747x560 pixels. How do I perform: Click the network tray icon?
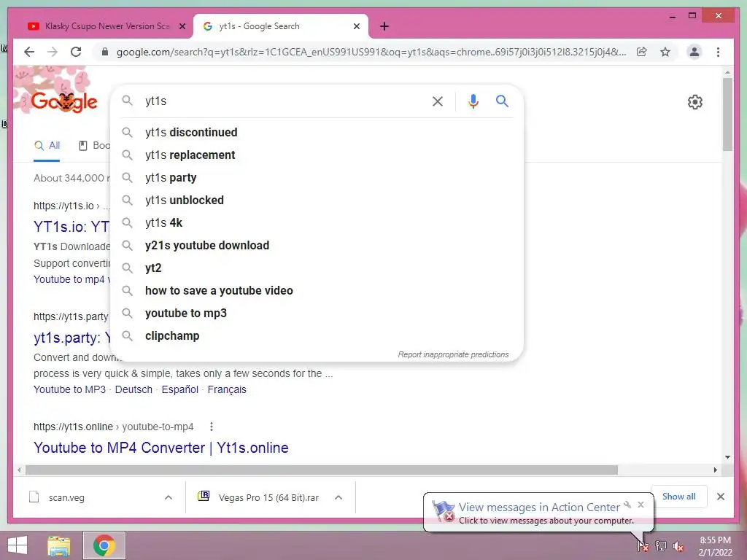[661, 545]
